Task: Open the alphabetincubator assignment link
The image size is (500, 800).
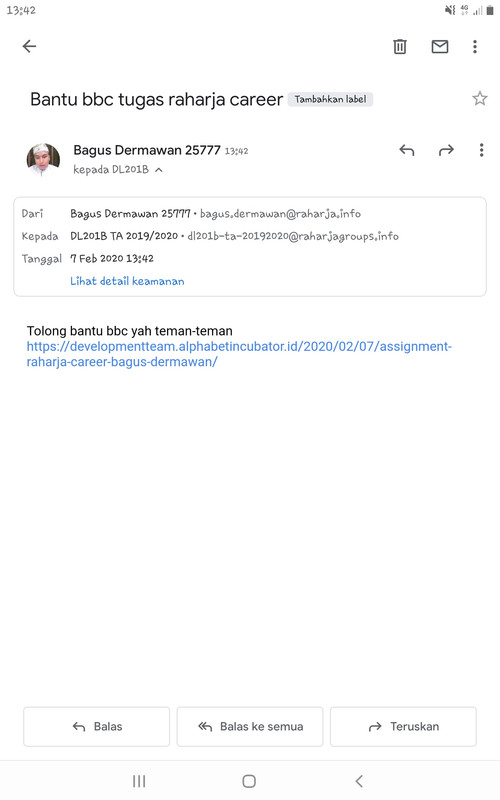Action: tap(239, 354)
